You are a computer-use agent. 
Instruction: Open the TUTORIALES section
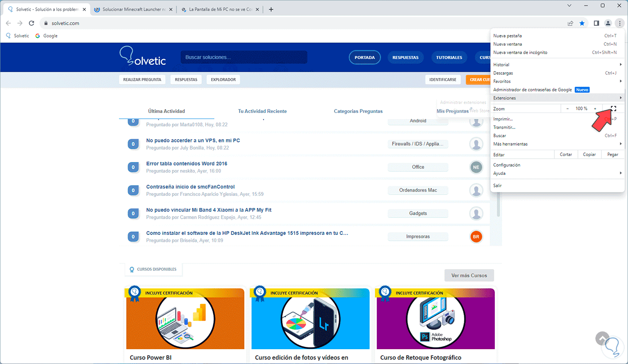click(x=449, y=57)
